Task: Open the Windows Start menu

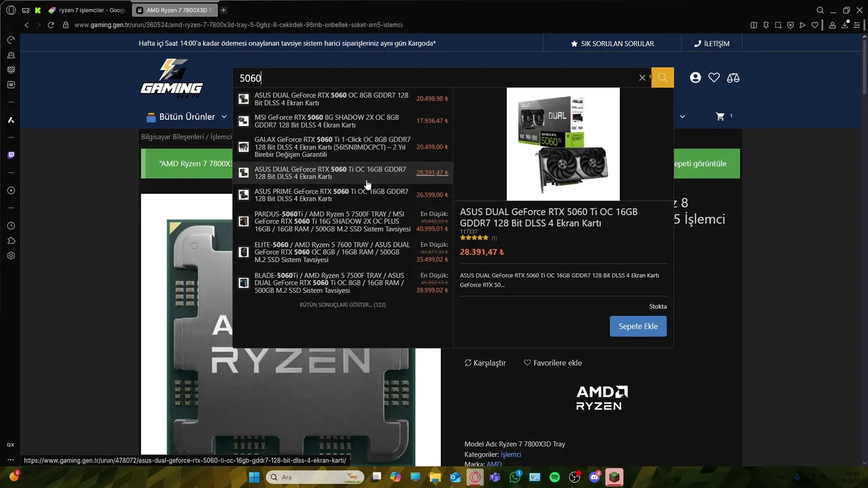Action: coord(254,477)
